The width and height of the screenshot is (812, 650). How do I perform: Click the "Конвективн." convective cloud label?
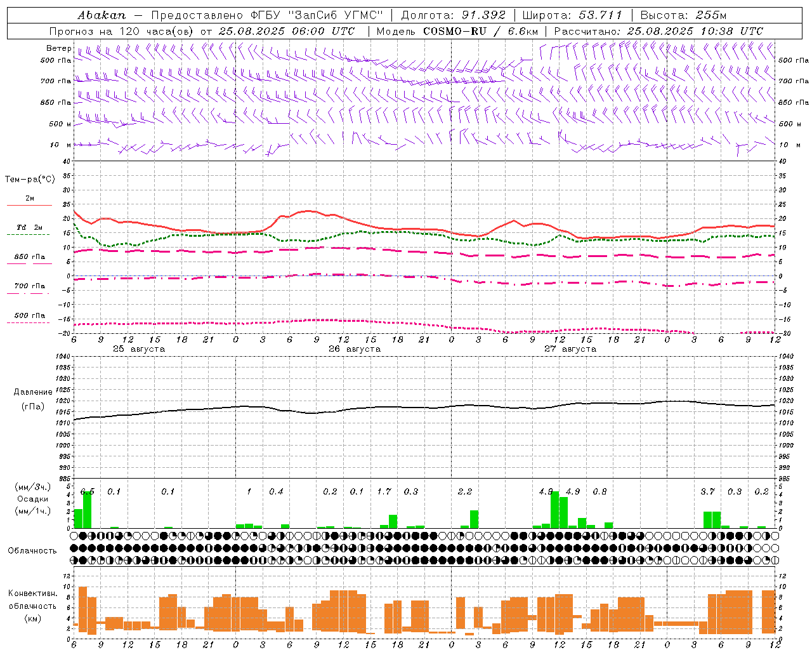tap(33, 594)
